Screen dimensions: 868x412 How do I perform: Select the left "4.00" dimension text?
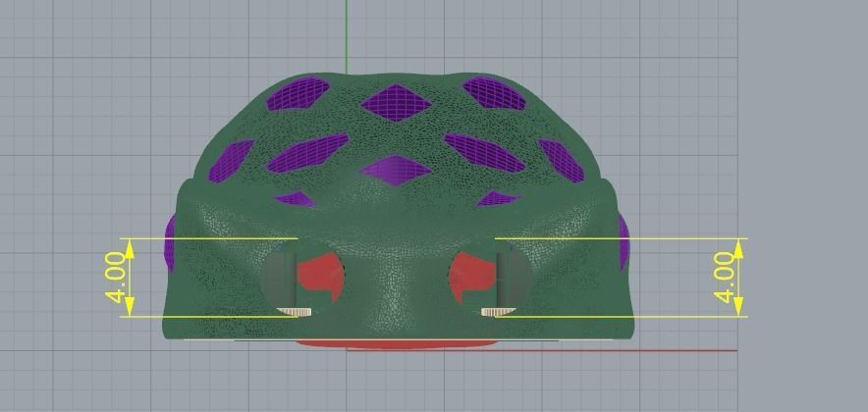tap(115, 278)
